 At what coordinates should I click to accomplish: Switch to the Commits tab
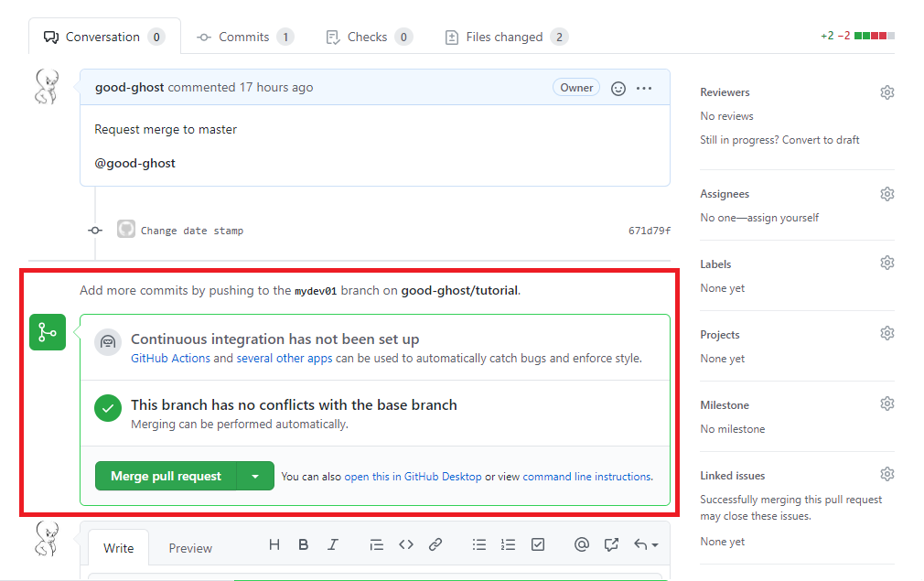(244, 37)
